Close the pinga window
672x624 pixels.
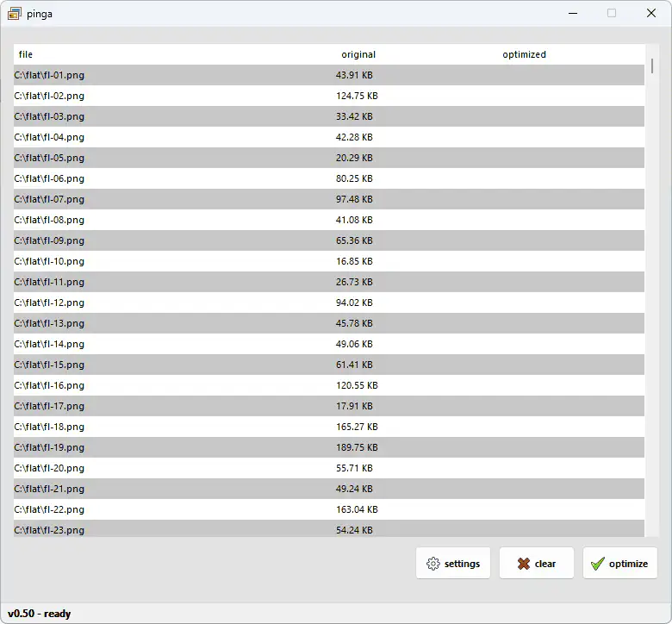tap(651, 14)
